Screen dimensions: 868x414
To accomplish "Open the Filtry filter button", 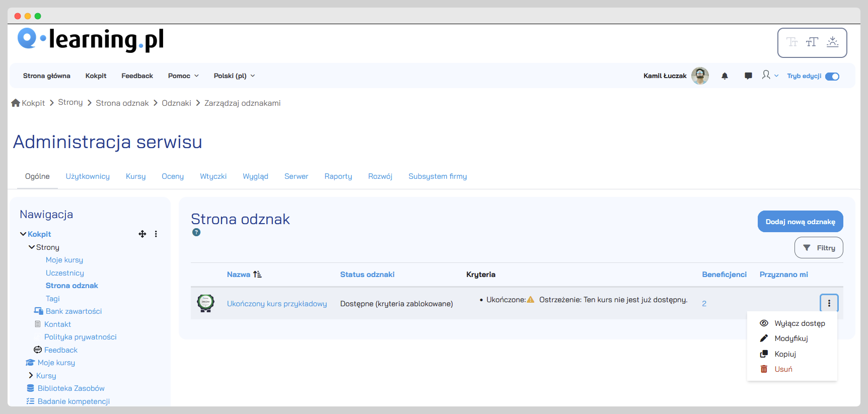I will (819, 248).
